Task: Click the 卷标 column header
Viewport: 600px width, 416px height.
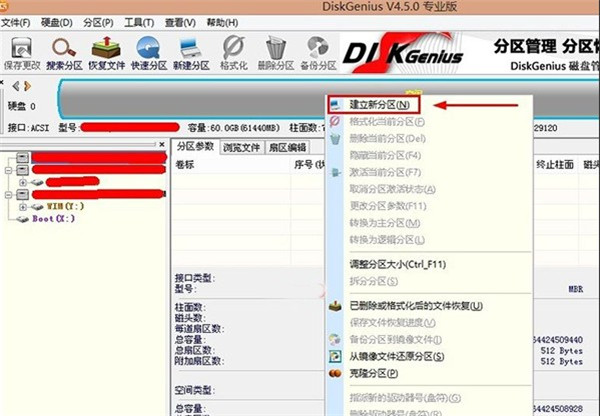Action: click(x=185, y=165)
